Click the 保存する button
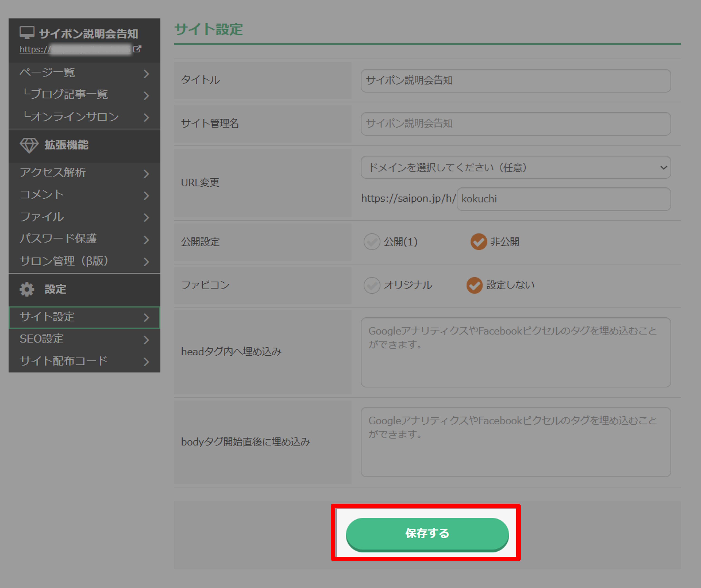The image size is (701, 588). pos(427,533)
